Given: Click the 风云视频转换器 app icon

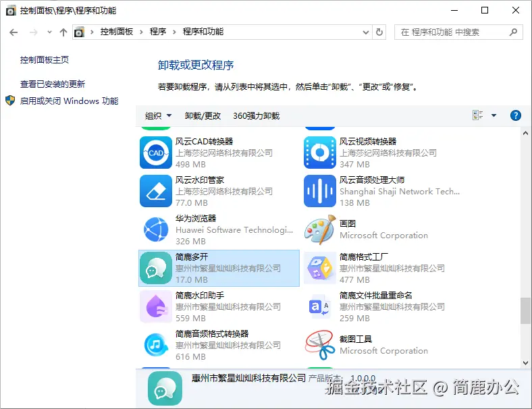Looking at the screenshot, I should [320, 153].
